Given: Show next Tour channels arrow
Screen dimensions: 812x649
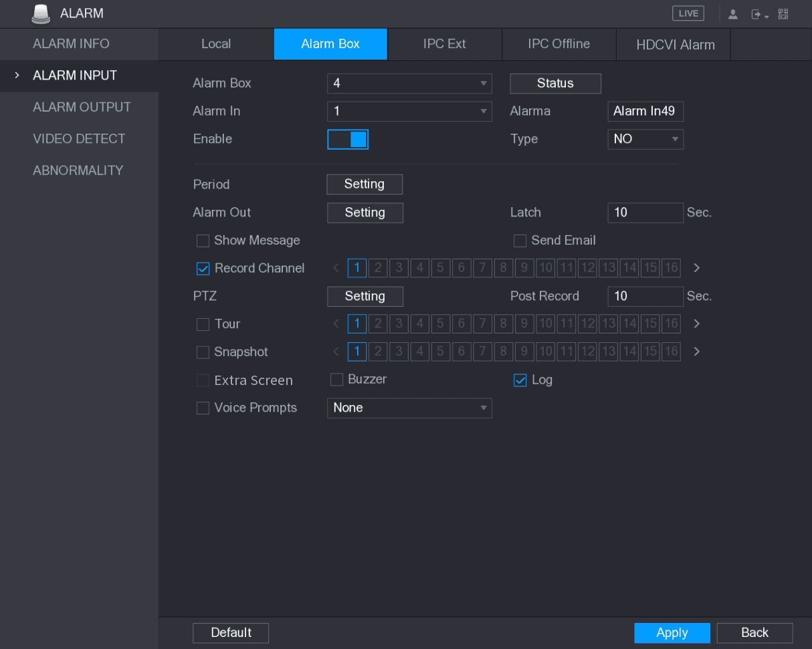Looking at the screenshot, I should point(697,324).
